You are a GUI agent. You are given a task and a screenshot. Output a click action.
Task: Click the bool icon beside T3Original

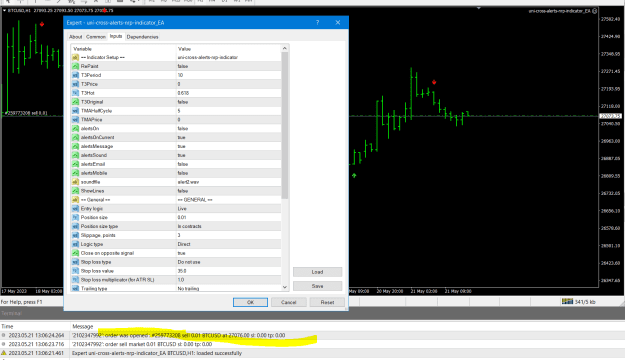pos(75,102)
